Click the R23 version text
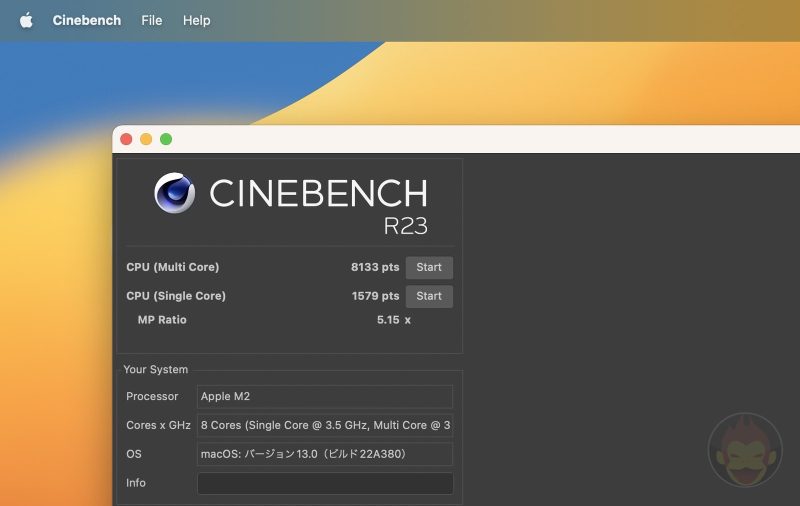 406,225
